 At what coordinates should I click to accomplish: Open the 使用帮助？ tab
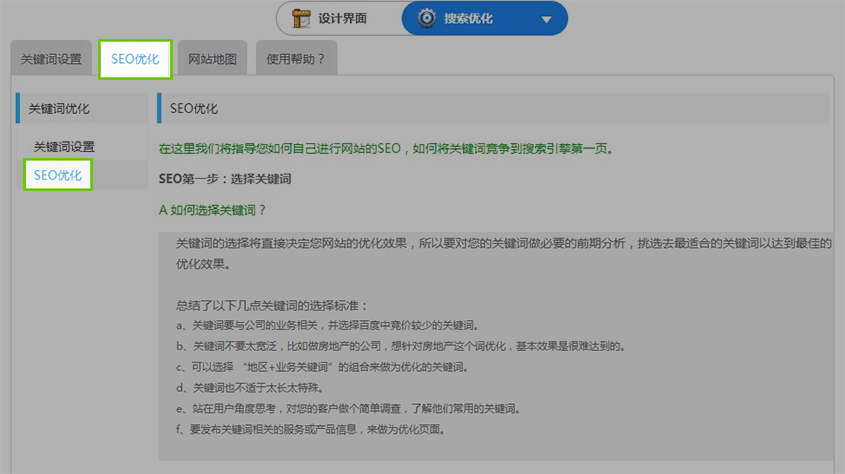(x=296, y=59)
